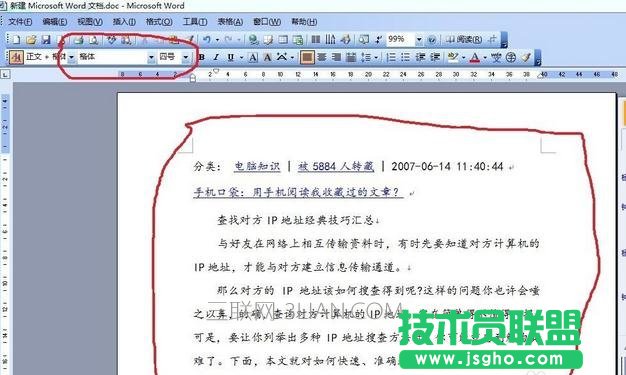Click the 阅读(R) reading layout button
The image size is (626, 375).
(x=463, y=39)
